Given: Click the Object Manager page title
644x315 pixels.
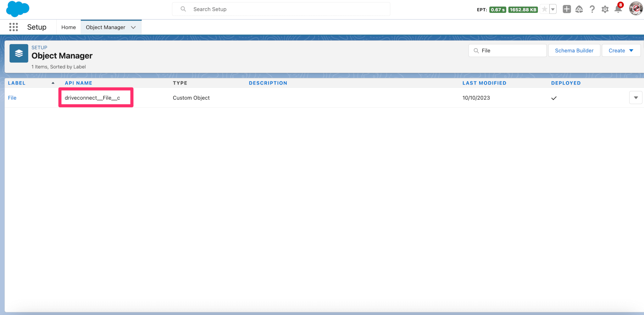Looking at the screenshot, I should pos(62,56).
